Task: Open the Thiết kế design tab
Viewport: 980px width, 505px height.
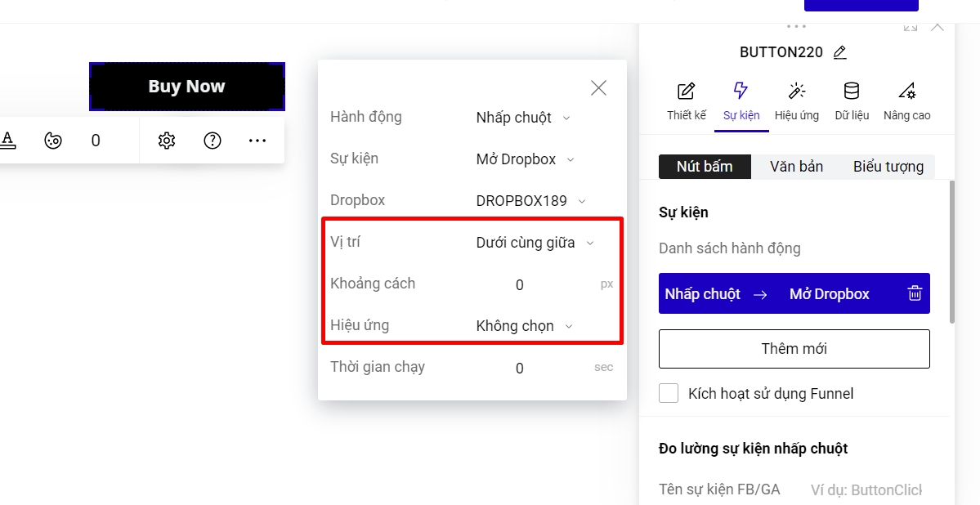Action: (686, 101)
